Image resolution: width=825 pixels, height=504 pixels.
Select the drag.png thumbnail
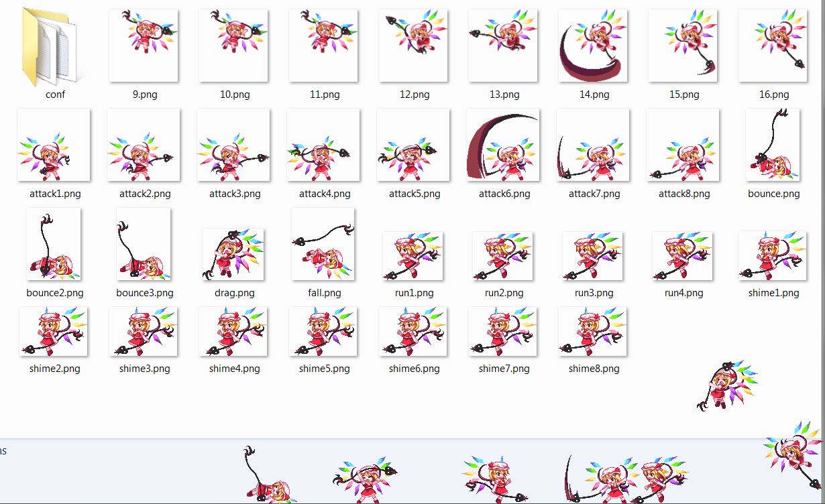point(233,254)
